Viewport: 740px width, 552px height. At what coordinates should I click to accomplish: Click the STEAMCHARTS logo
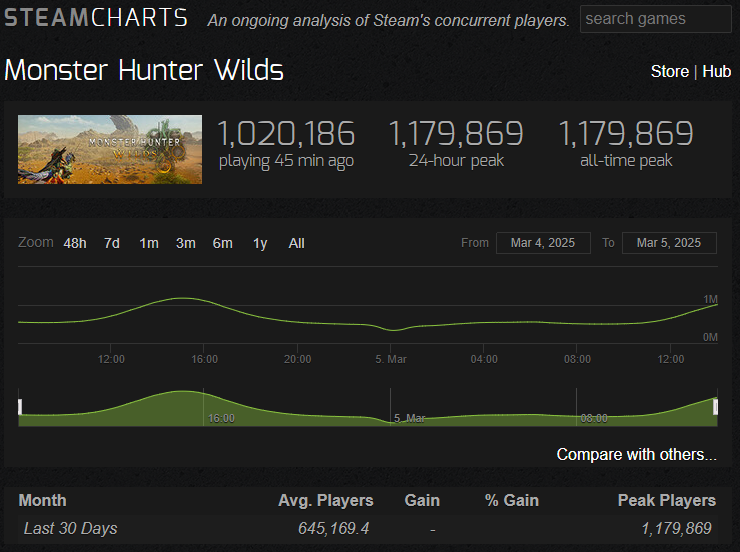pos(96,18)
